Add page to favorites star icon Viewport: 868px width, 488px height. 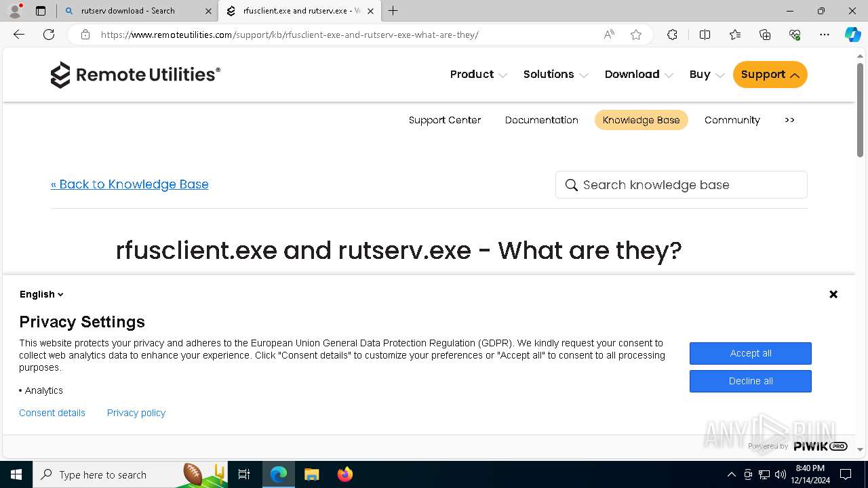click(636, 35)
